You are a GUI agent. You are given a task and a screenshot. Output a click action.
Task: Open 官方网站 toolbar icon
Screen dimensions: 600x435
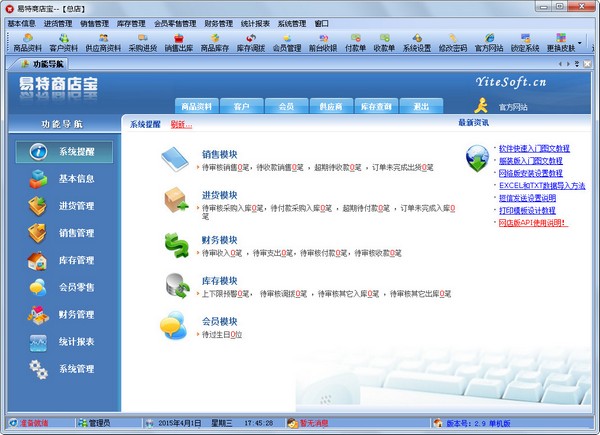coord(489,43)
